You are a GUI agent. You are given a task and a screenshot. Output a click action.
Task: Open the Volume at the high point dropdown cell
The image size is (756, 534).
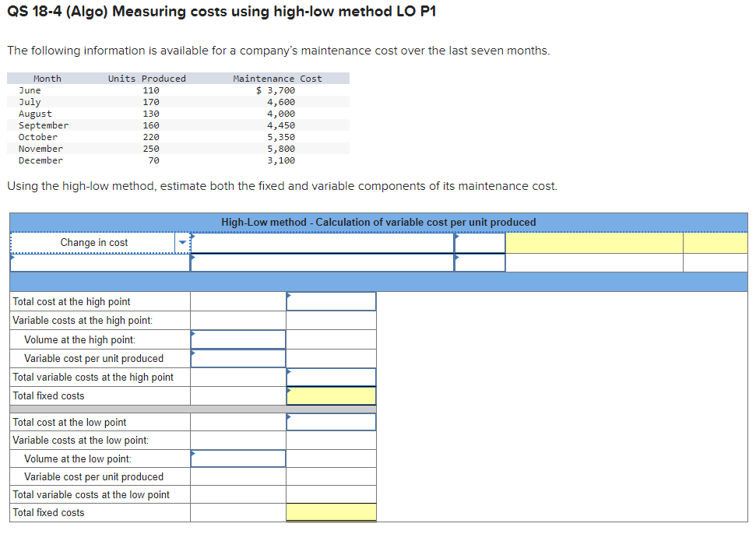pos(237,339)
